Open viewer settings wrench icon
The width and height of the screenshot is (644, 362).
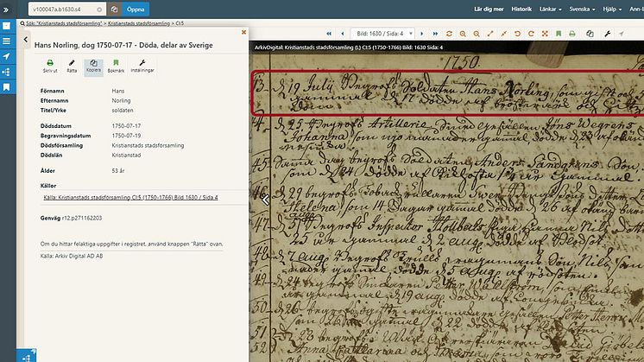(x=608, y=34)
